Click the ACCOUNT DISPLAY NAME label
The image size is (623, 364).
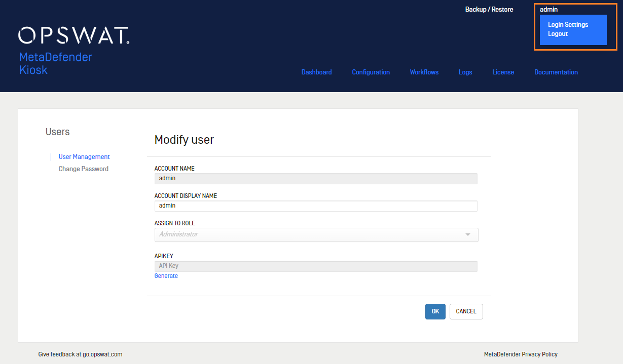186,196
